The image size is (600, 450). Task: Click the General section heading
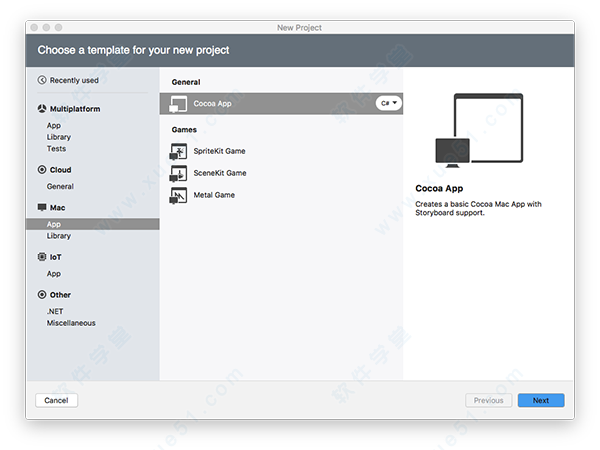coord(186,82)
